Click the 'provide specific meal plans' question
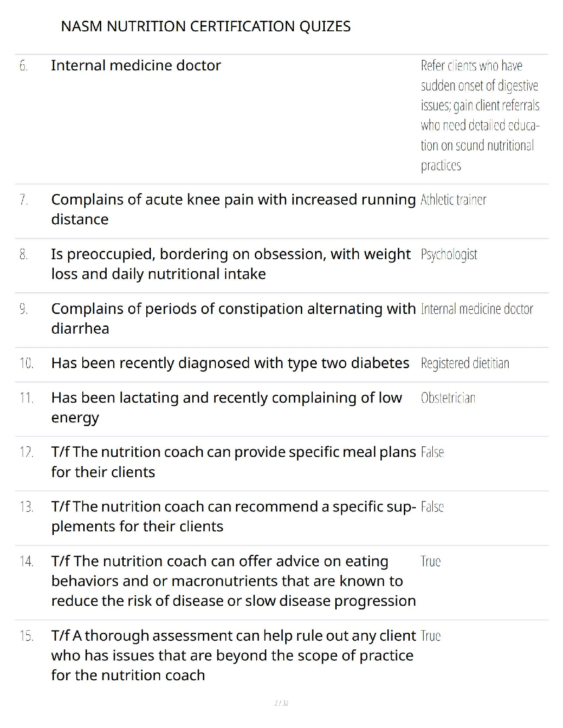This screenshot has width=563, height=728. point(233,462)
